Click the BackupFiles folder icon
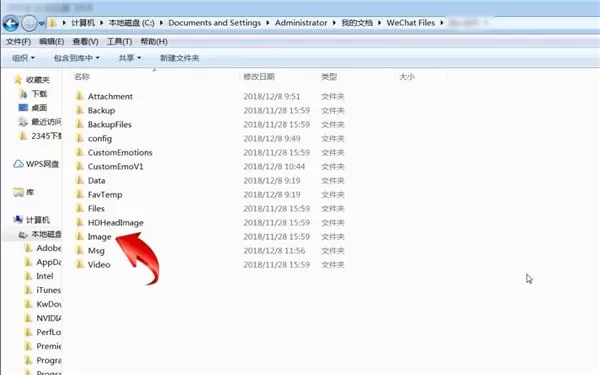 80,124
